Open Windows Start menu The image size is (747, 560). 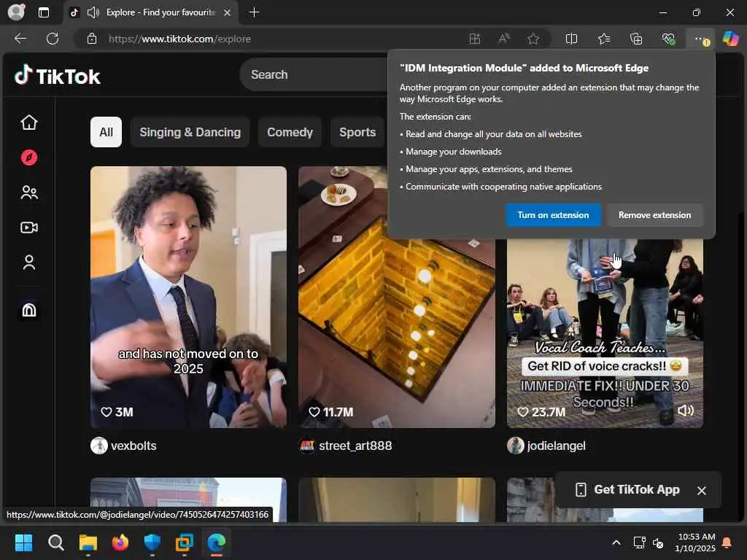(23, 542)
